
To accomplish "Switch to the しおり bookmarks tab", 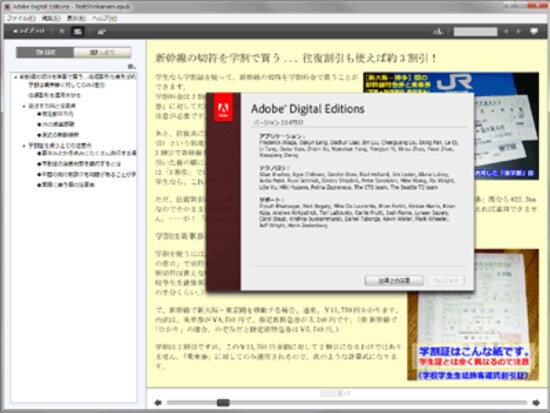I will [102, 52].
